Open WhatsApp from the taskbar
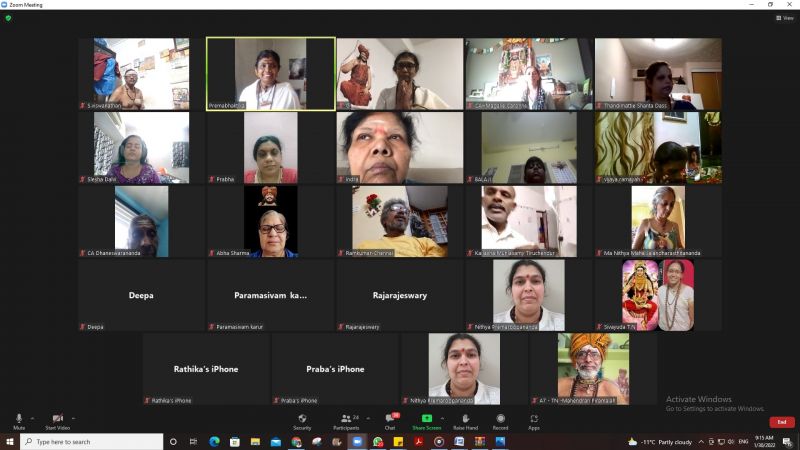The image size is (800, 450). point(378,442)
